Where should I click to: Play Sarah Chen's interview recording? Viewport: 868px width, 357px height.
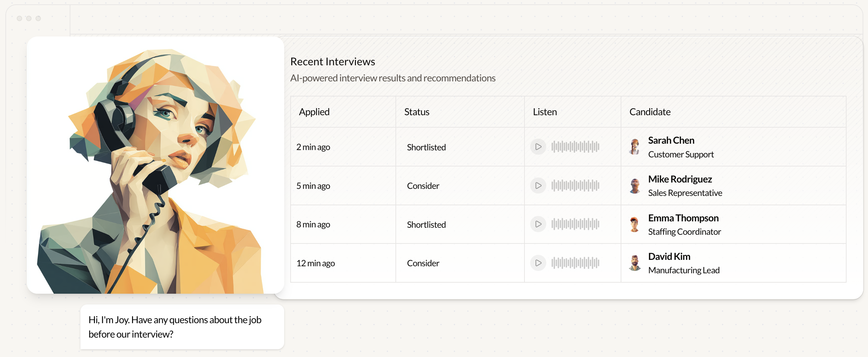point(538,147)
